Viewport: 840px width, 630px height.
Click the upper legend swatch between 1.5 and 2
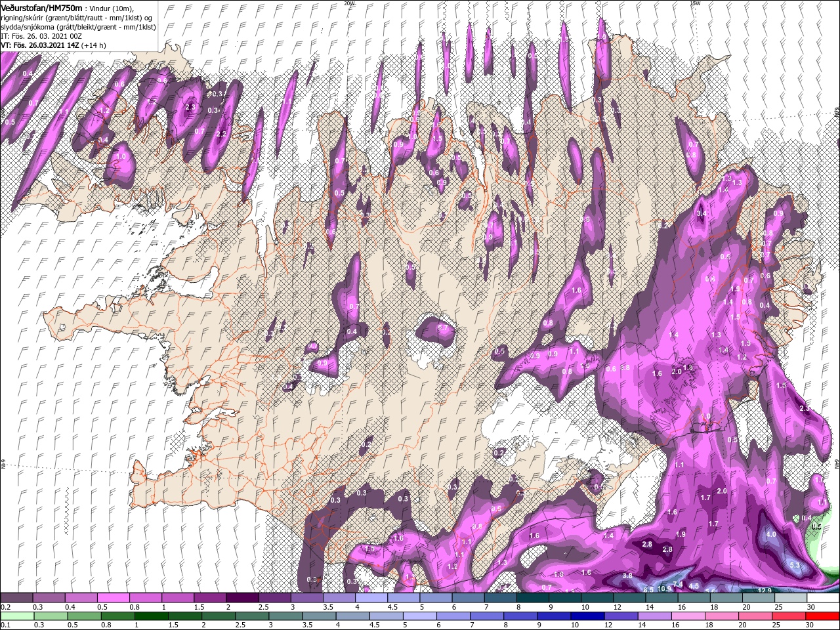210,598
